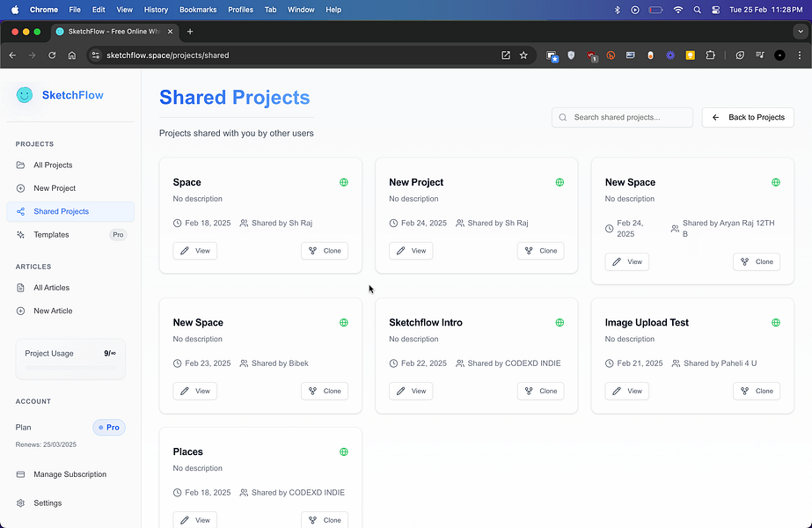
Task: Click the Back to Projects button
Action: 748,117
